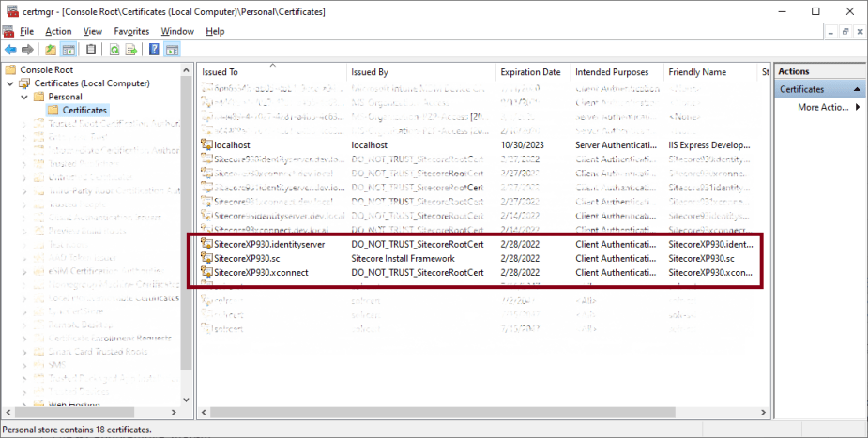
Task: Open the Help menu
Action: coord(215,32)
